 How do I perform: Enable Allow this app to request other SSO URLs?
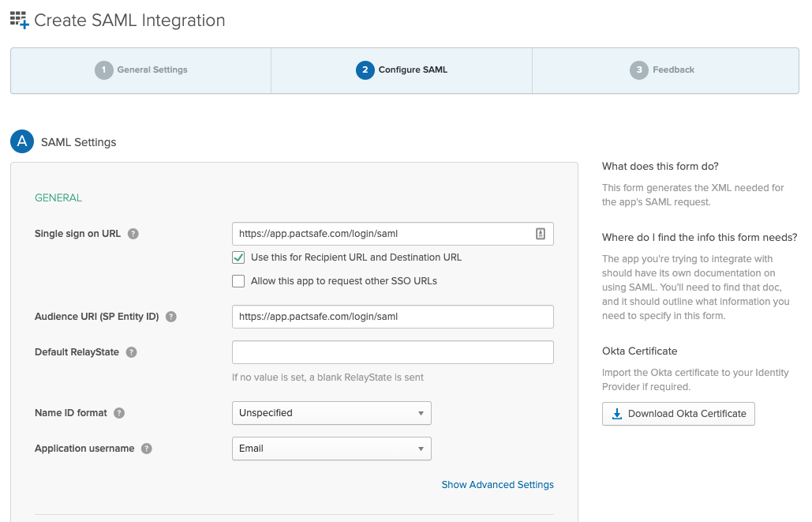point(238,281)
